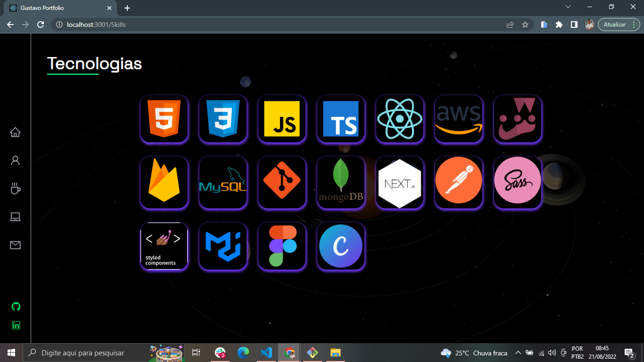This screenshot has width=644, height=362.
Task: Select the pink Sass logo
Action: click(518, 182)
